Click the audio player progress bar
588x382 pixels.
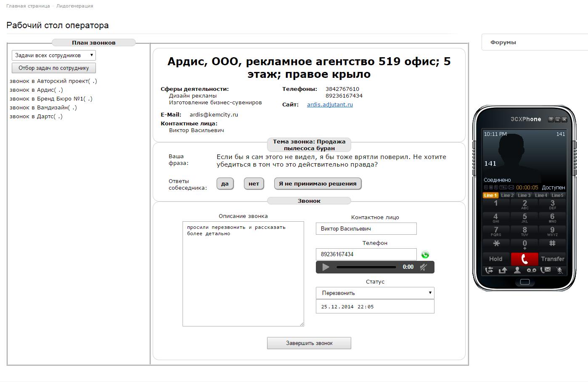click(366, 267)
